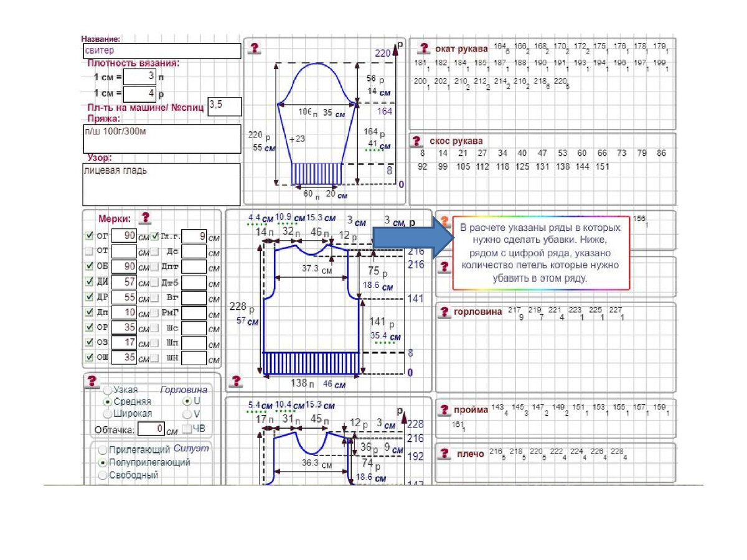Uncheck the Гл.г. measurement checkbox
747x560 pixels.
click(155, 236)
